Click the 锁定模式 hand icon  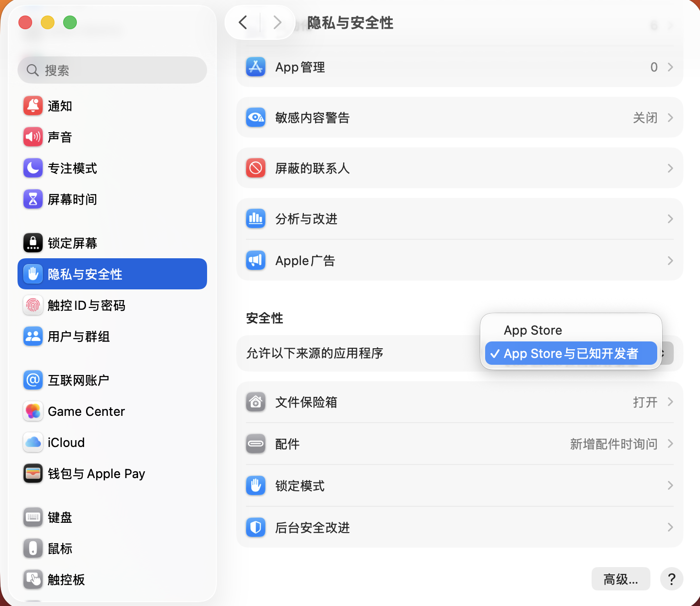[x=256, y=486]
